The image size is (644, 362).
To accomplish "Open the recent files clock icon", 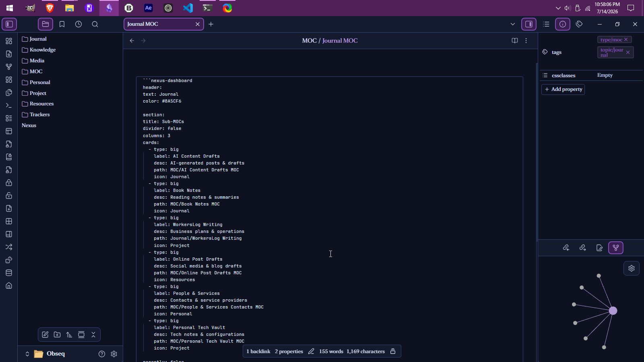I will pyautogui.click(x=78, y=24).
